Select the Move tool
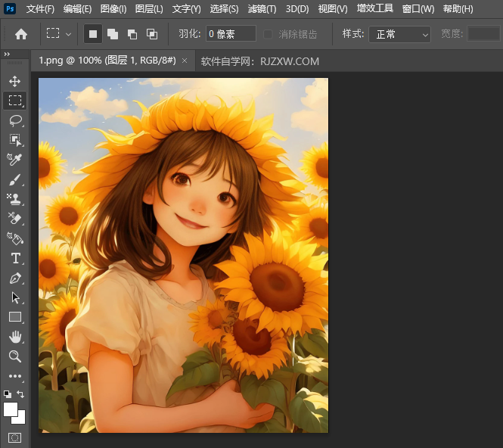The image size is (503, 448). tap(15, 81)
